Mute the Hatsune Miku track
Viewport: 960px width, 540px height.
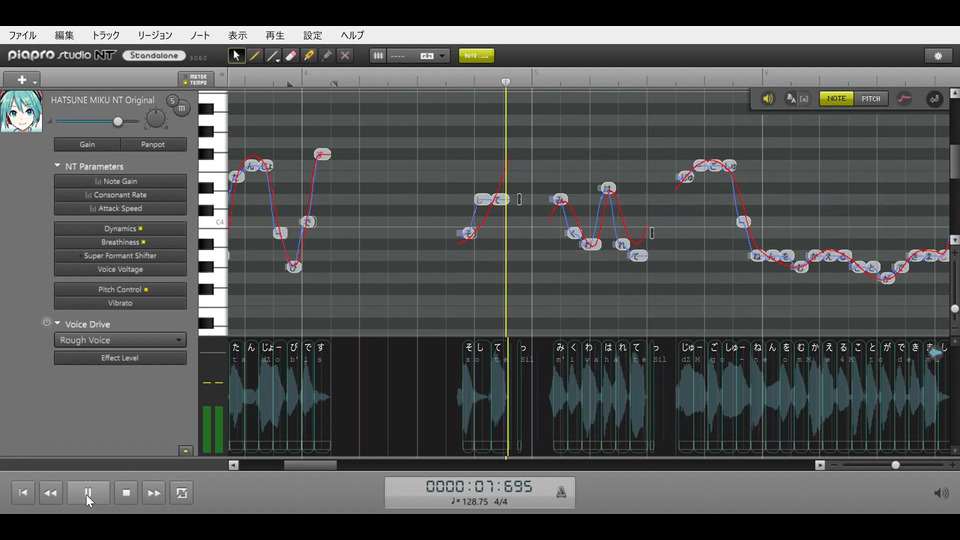tap(182, 108)
